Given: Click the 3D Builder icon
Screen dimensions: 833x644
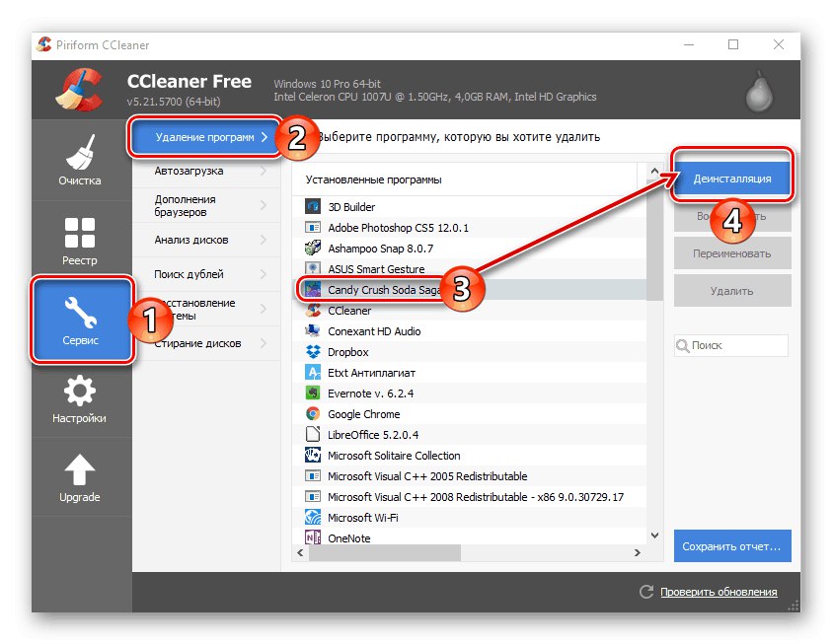Looking at the screenshot, I should point(312,206).
